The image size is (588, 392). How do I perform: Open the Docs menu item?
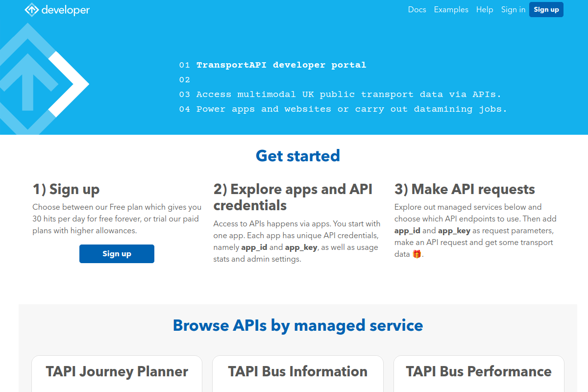[x=417, y=10]
